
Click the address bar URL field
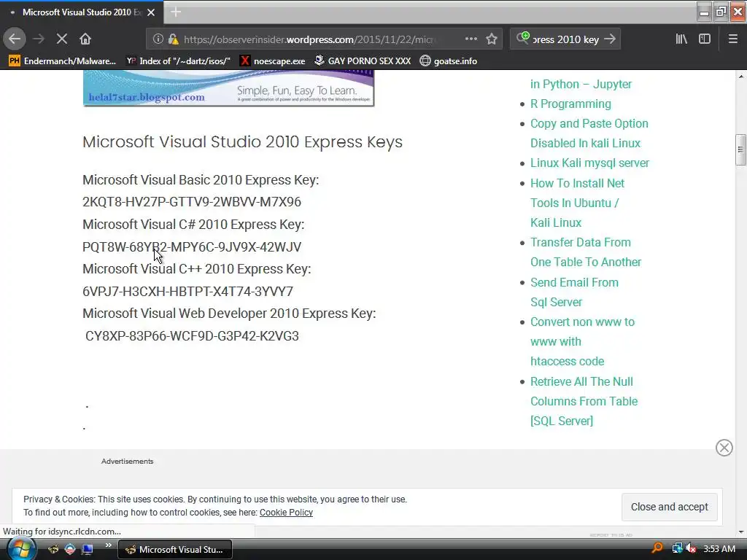309,39
